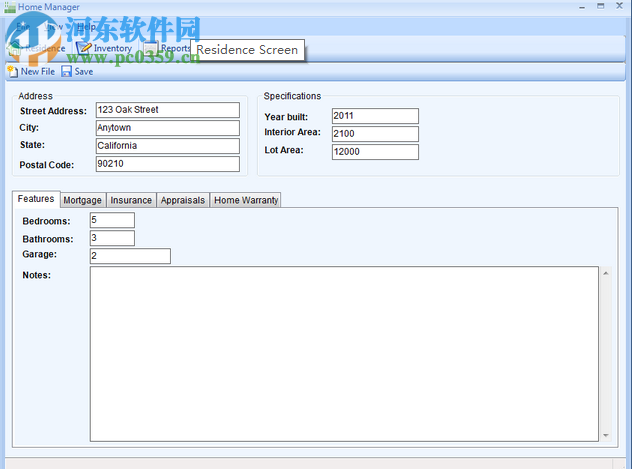Click the Bedrooms label
Viewport: 644px width, 469px height.
(x=46, y=221)
